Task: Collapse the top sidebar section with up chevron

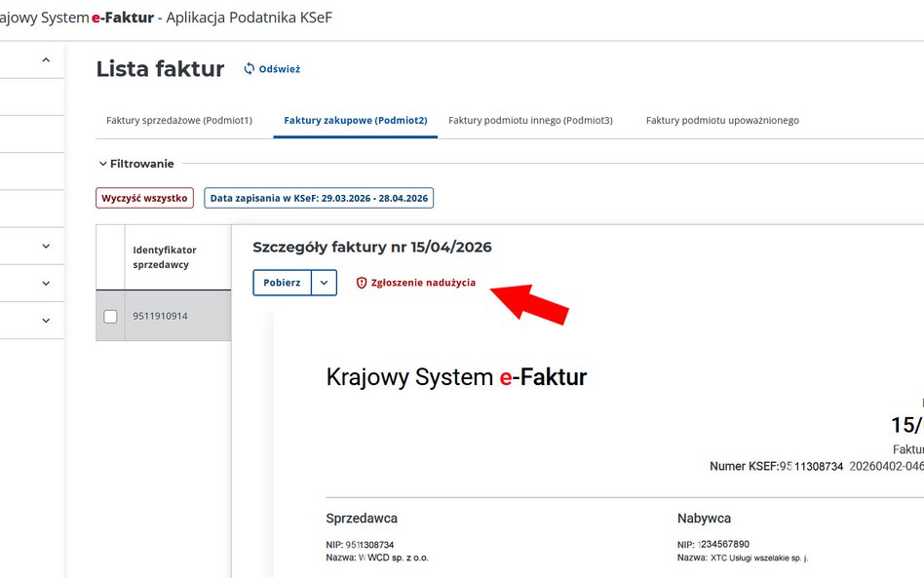Action: 43,60
